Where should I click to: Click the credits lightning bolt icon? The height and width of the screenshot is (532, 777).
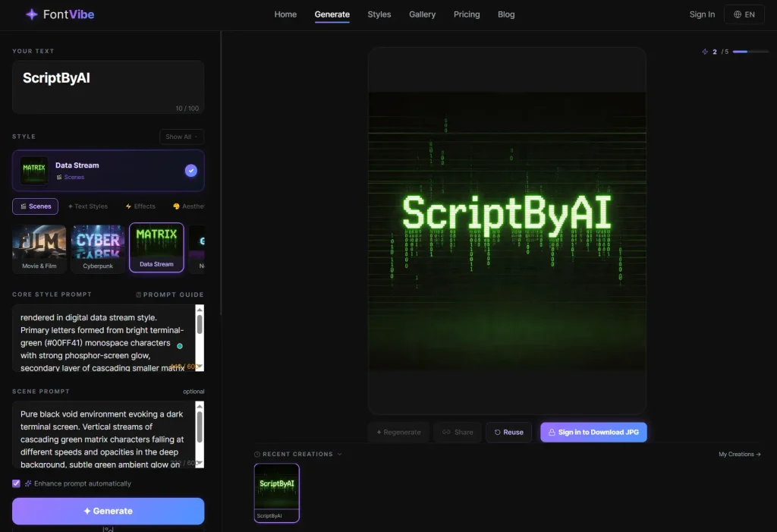click(706, 51)
